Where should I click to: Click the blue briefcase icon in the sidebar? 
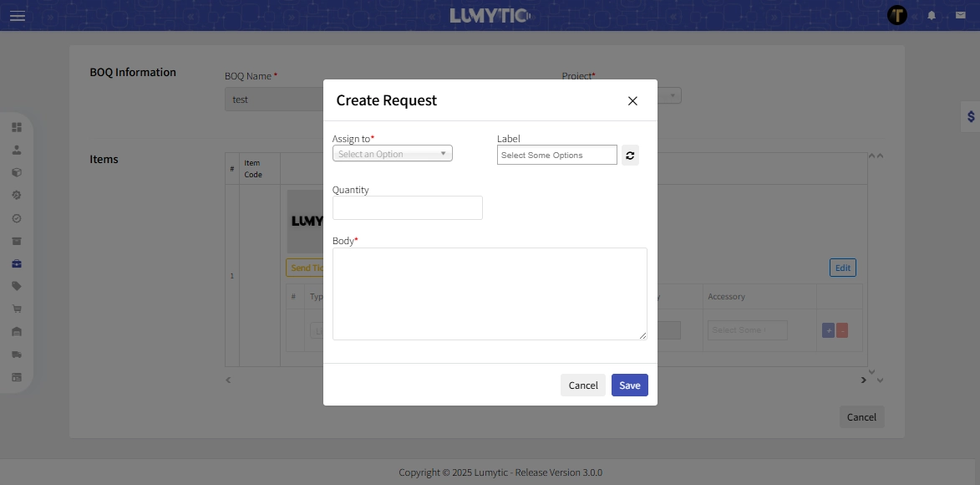[x=17, y=263]
